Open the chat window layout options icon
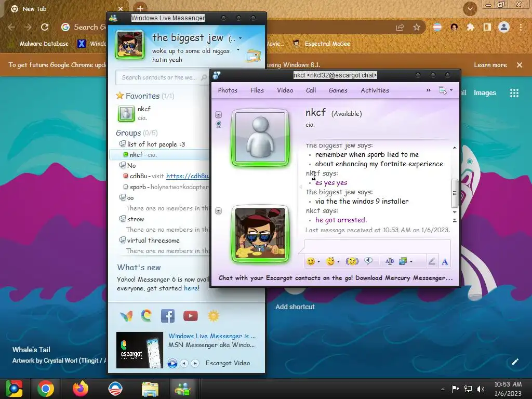The width and height of the screenshot is (532, 399). click(443, 90)
